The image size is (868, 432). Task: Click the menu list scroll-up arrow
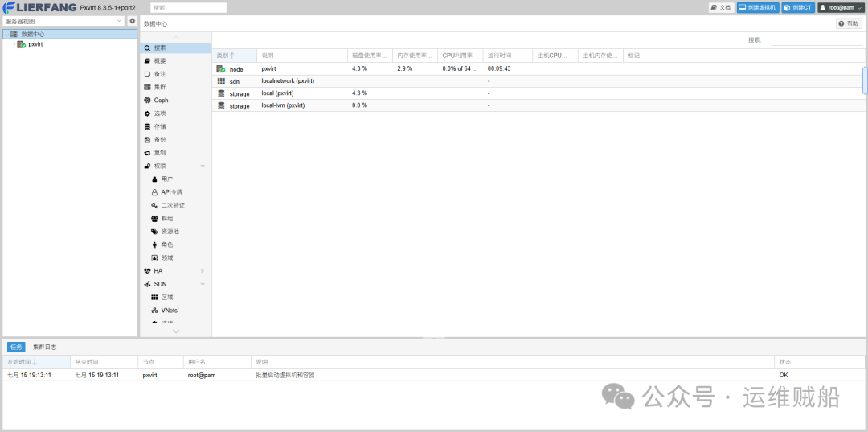pyautogui.click(x=176, y=38)
